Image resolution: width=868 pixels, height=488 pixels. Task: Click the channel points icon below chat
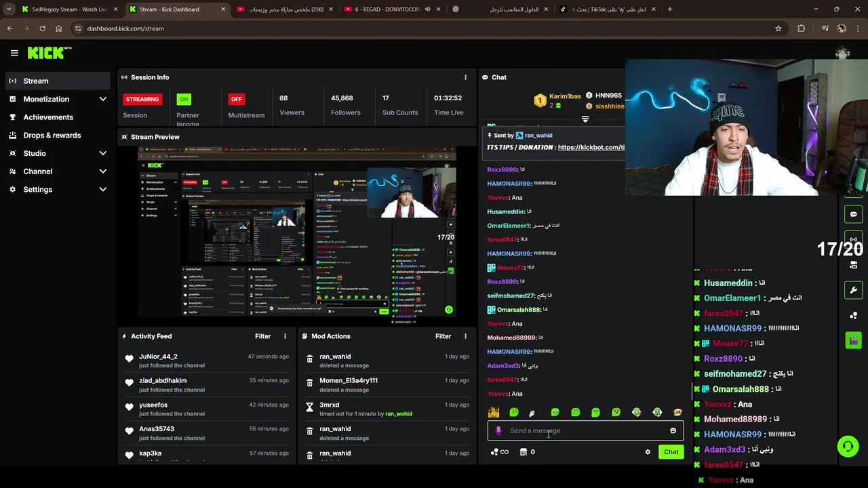(494, 452)
